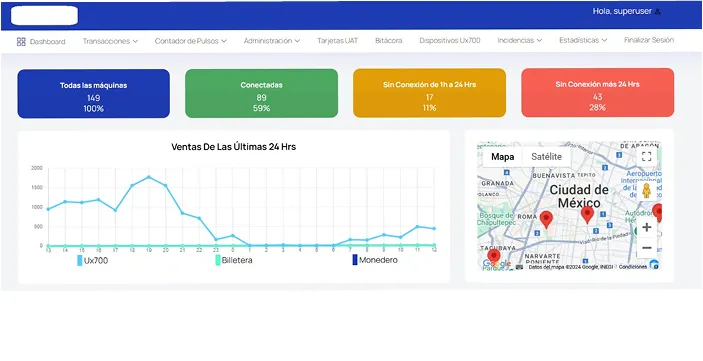The image size is (703, 361).
Task: Open map keyboard shortcuts icon
Action: [519, 267]
